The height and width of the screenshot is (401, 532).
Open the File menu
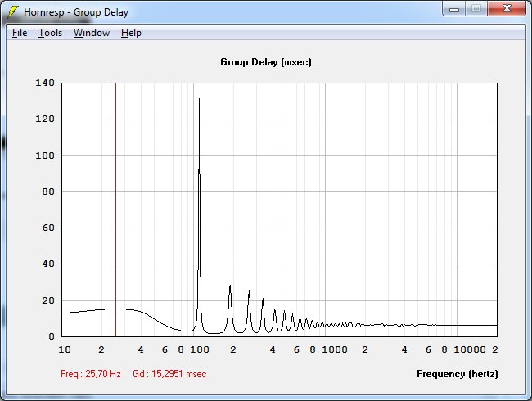coord(20,33)
